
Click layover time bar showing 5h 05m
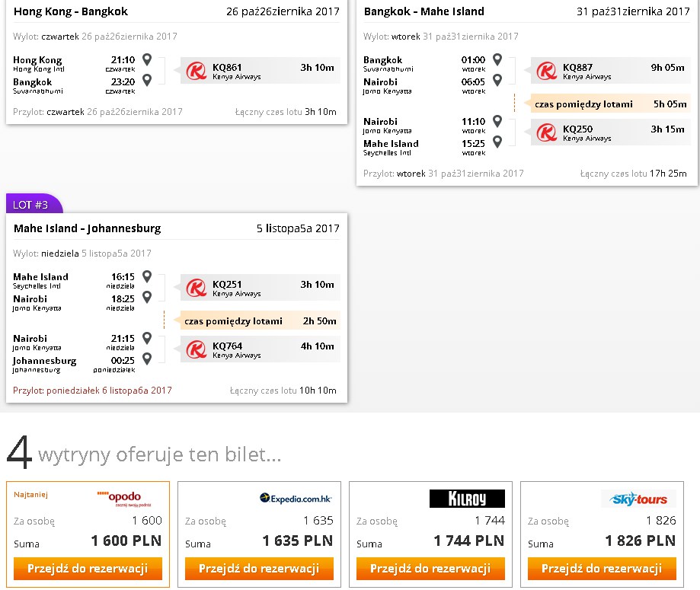pos(606,104)
